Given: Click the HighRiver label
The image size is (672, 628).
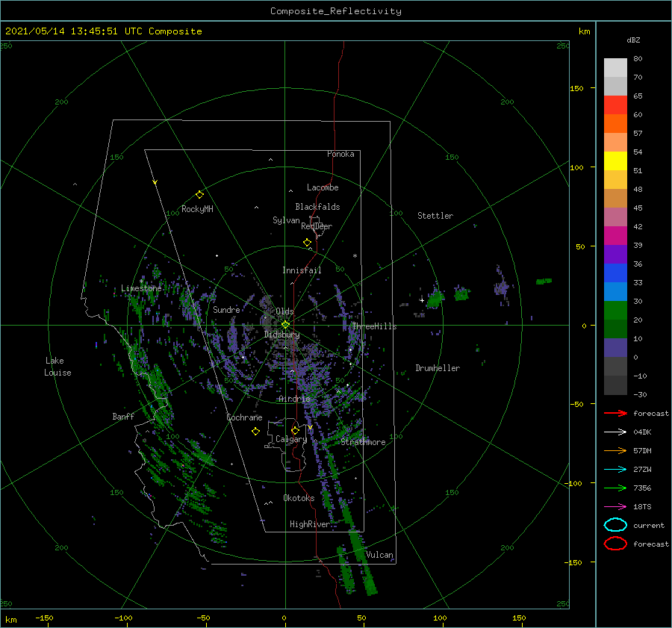Looking at the screenshot, I should coord(309,524).
